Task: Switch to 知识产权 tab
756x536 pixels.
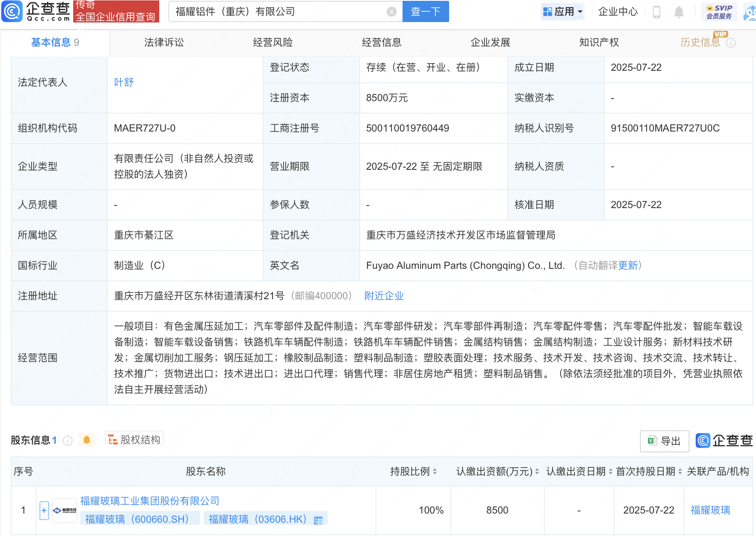Action: pos(599,42)
